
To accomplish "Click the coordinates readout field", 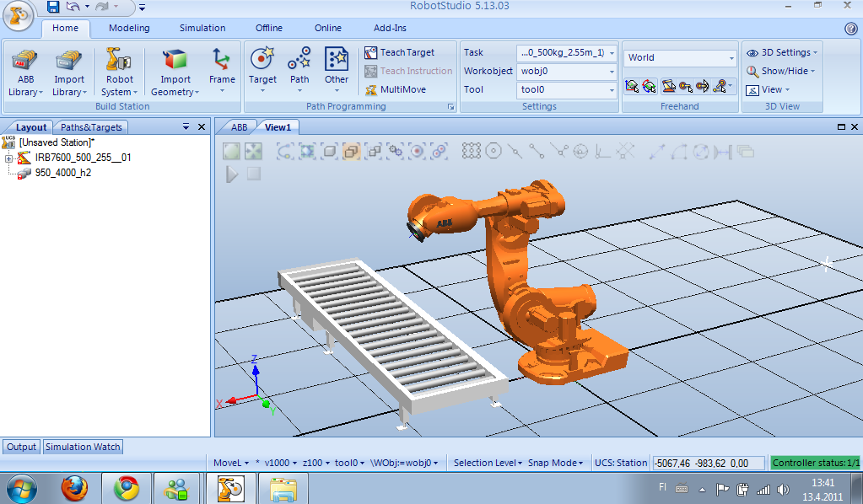I will 709,464.
